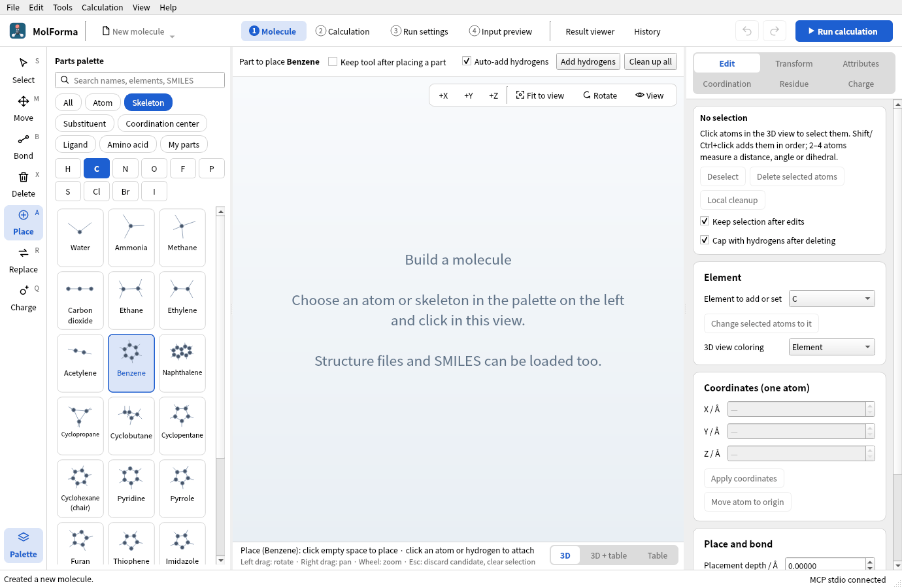
Task: Click the Rotate view button
Action: [600, 95]
